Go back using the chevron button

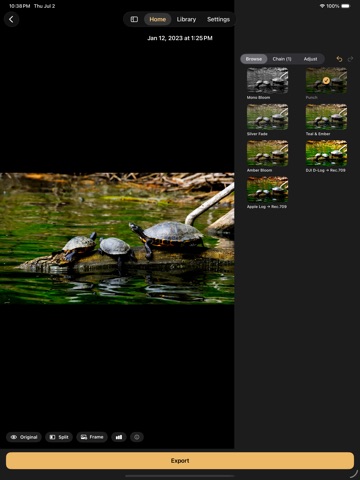(11, 19)
